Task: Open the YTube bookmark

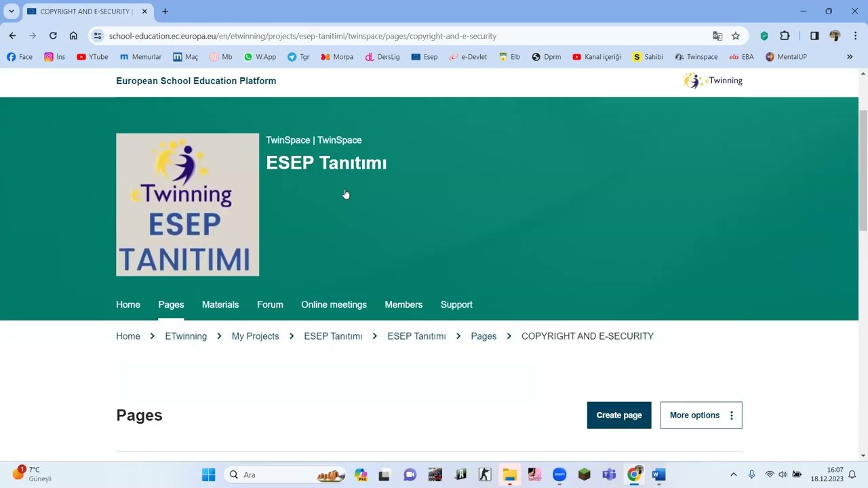Action: pyautogui.click(x=92, y=57)
